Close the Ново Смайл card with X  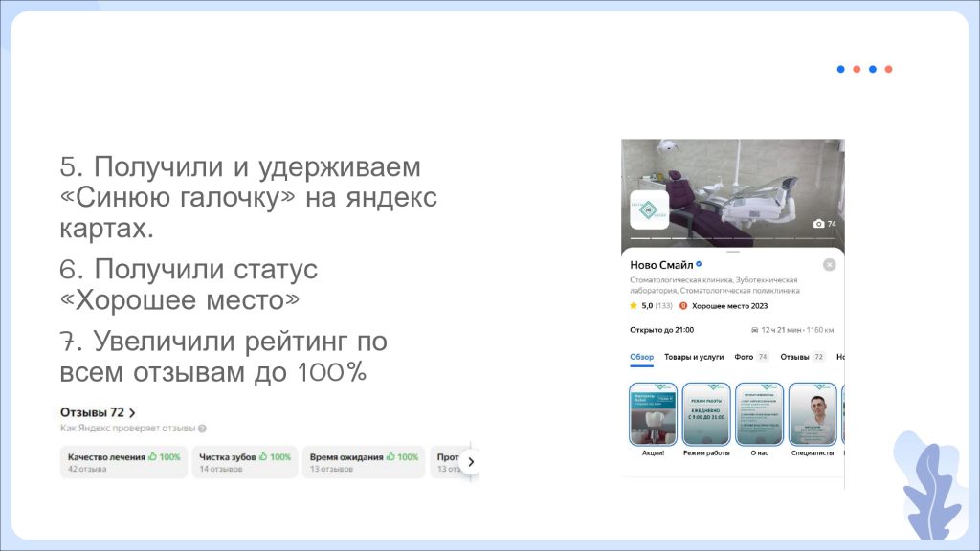click(x=830, y=265)
